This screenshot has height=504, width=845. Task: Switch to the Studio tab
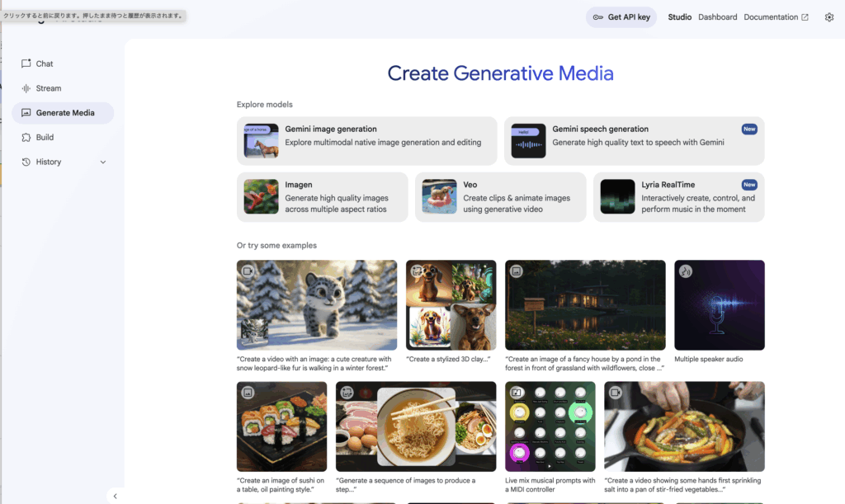coord(680,17)
